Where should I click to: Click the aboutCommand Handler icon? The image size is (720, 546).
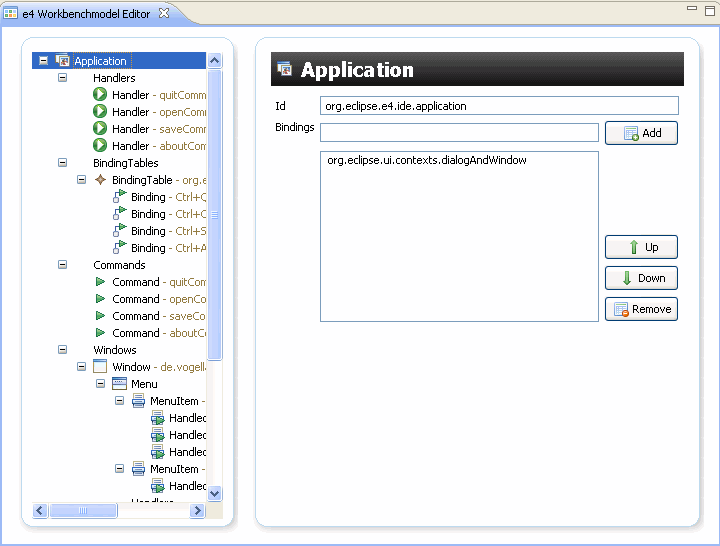100,146
